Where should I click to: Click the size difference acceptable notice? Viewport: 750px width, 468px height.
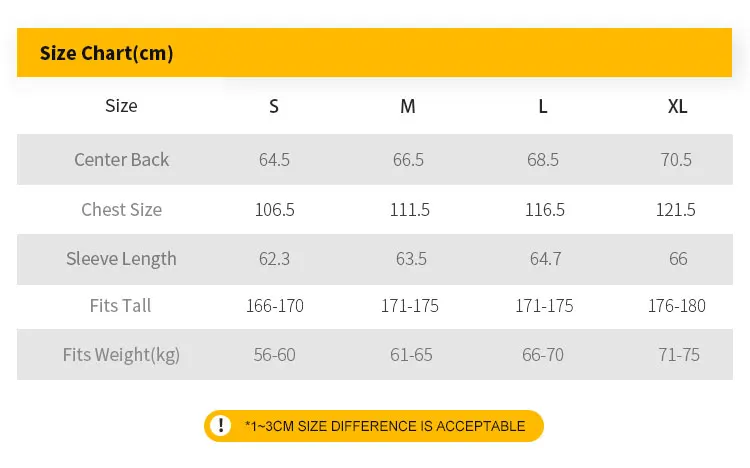(385, 426)
